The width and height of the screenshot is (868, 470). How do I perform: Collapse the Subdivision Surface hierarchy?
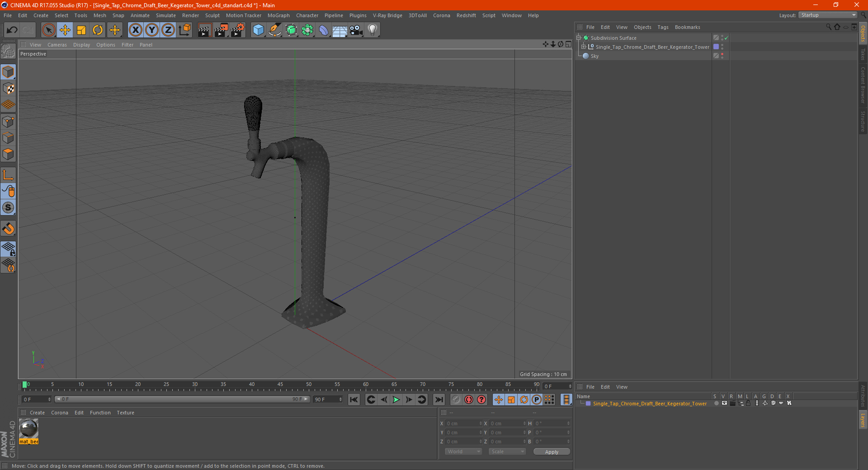578,38
